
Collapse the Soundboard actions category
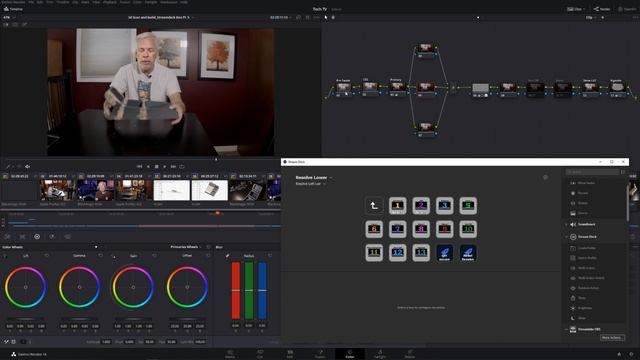pyautogui.click(x=567, y=224)
